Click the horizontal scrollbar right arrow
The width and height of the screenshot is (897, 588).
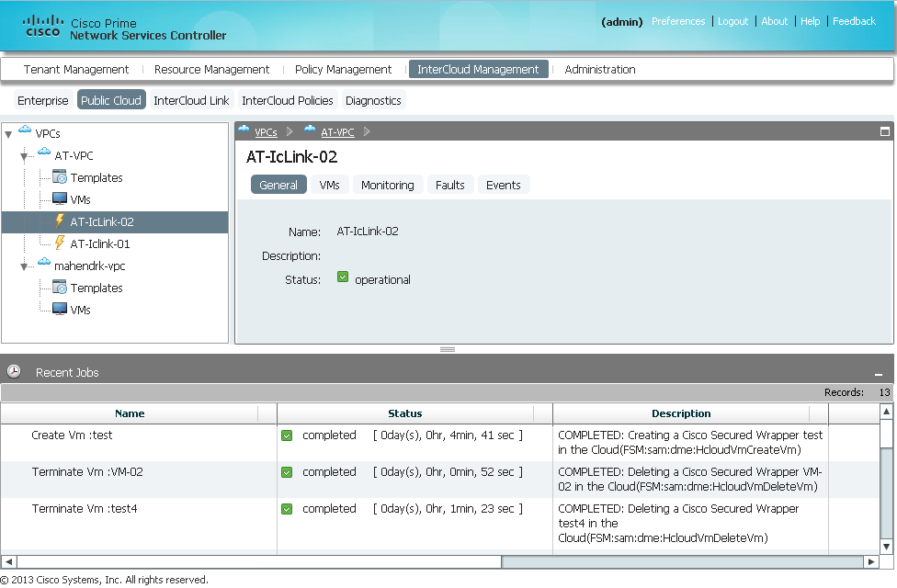(x=871, y=560)
